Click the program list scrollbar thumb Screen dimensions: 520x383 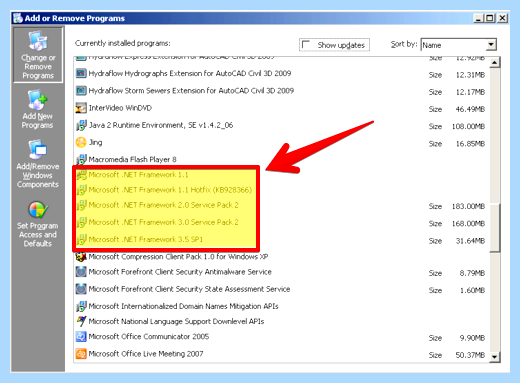(495, 228)
